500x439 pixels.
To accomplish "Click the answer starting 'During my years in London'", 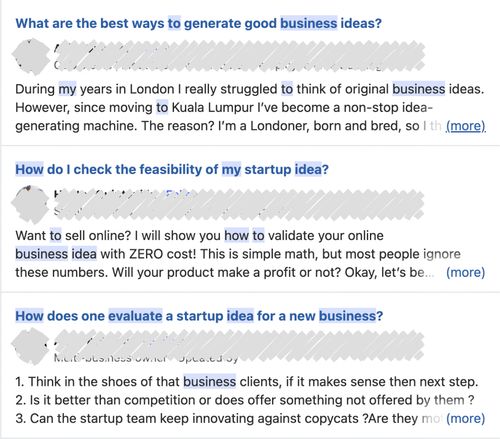I will [250, 107].
